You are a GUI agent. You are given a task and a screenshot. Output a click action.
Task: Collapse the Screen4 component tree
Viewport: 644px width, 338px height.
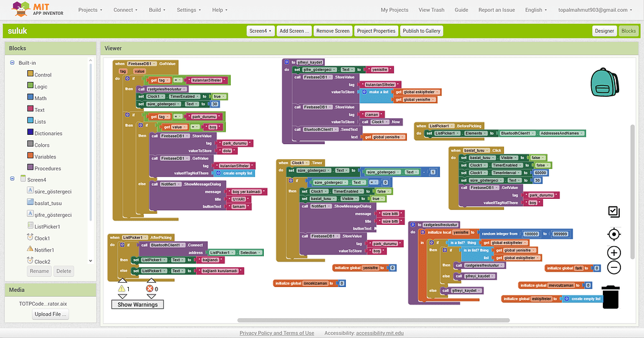pos(12,180)
